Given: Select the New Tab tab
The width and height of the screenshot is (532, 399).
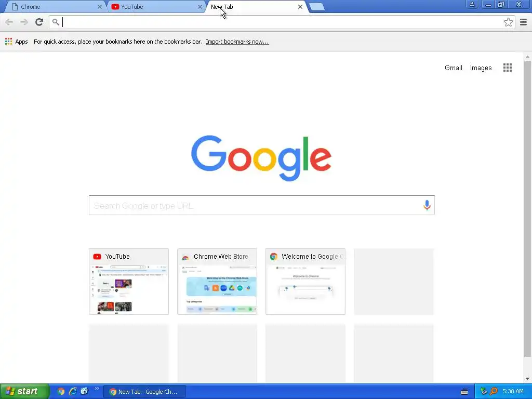Looking at the screenshot, I should tap(256, 7).
